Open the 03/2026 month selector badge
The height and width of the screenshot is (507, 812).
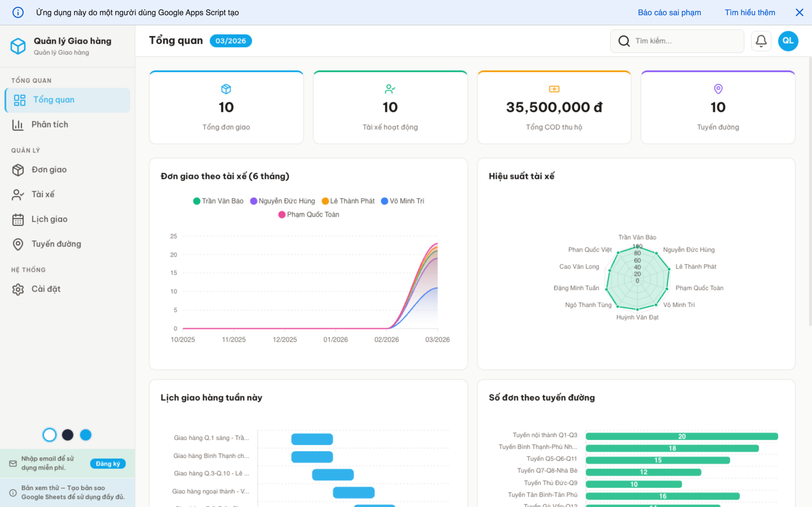click(x=231, y=41)
